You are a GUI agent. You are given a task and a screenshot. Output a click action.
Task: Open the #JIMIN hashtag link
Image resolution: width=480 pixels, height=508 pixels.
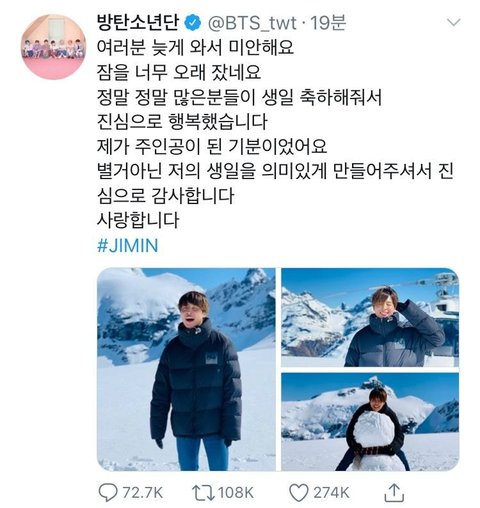[x=128, y=246]
